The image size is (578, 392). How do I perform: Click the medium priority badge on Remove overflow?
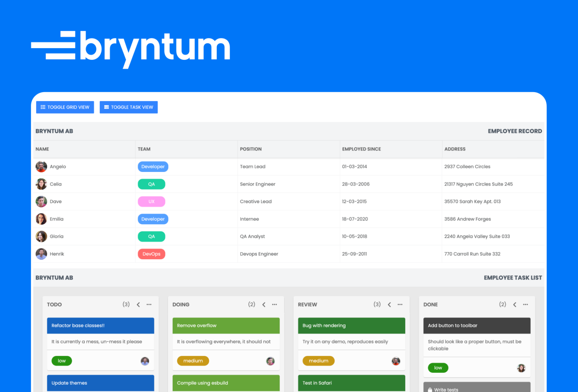click(193, 361)
